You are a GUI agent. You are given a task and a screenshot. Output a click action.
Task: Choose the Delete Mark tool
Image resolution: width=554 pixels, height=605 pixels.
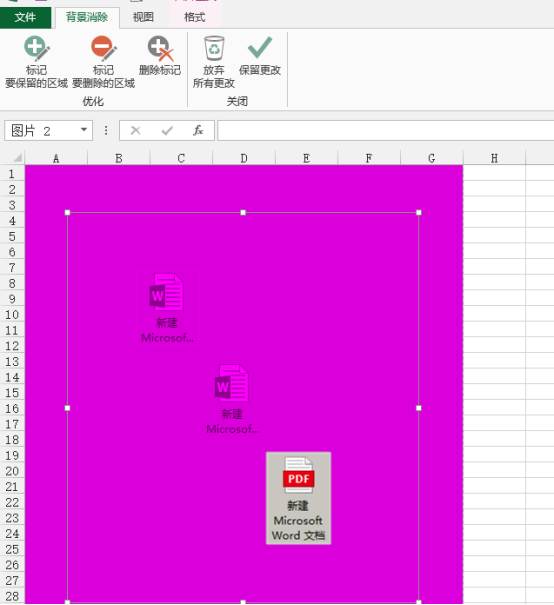tap(160, 56)
